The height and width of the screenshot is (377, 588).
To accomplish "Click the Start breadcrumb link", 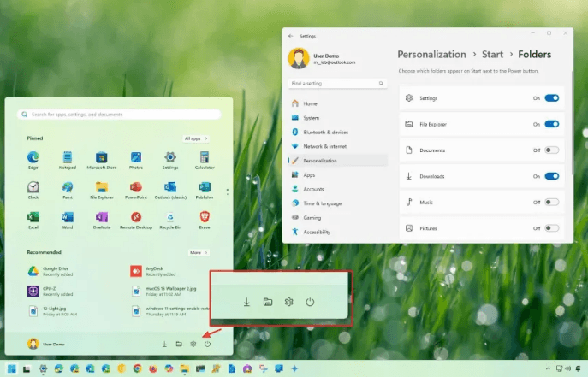I will (492, 55).
